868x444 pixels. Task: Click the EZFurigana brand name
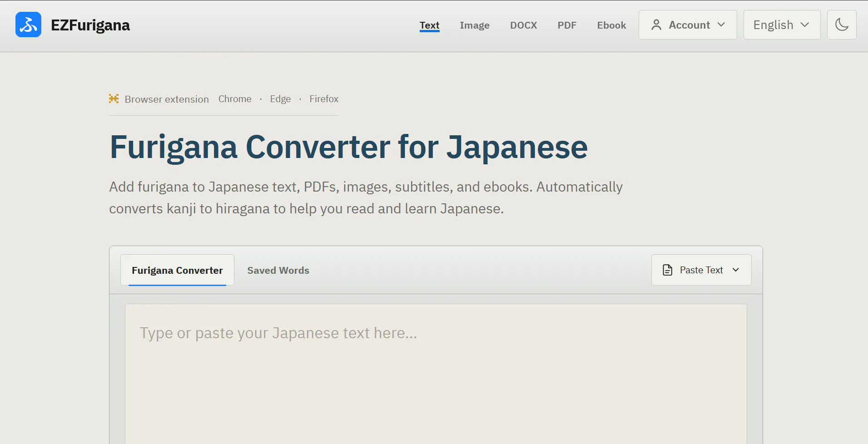(90, 25)
